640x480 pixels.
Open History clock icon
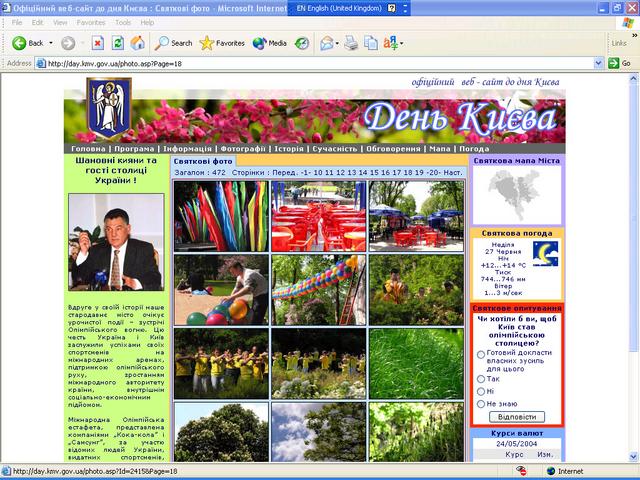point(302,43)
